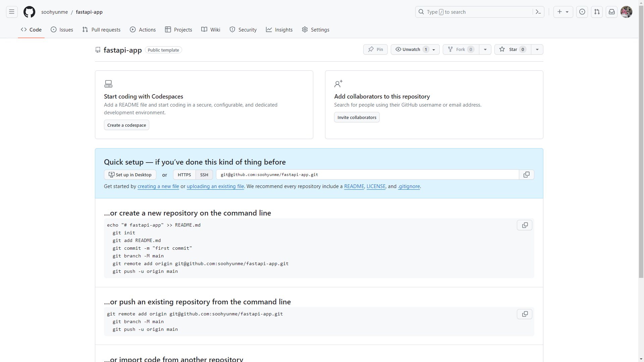
Task: Click the Unwatch count badge 1
Action: click(426, 50)
